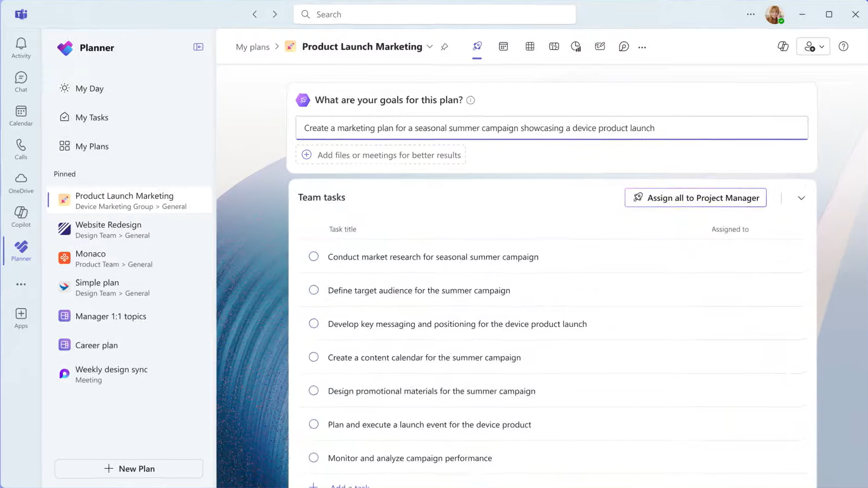The height and width of the screenshot is (488, 868).
Task: Go back with the left arrow
Action: point(255,14)
